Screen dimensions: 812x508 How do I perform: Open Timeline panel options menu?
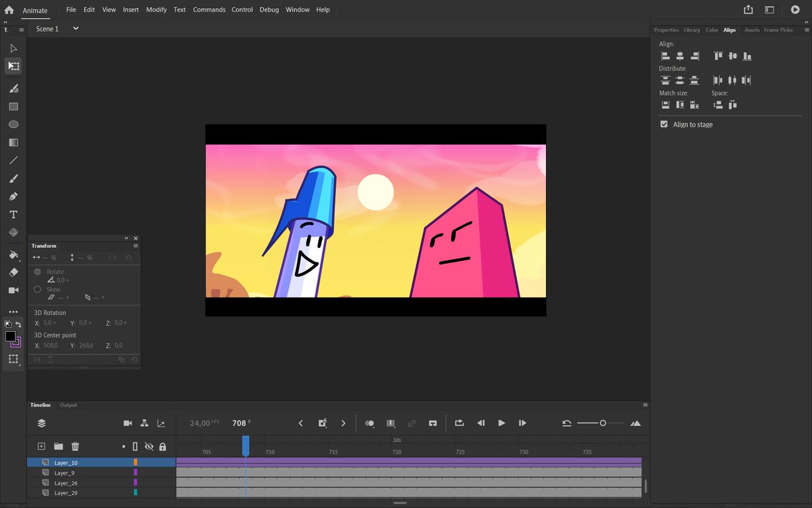click(x=645, y=405)
